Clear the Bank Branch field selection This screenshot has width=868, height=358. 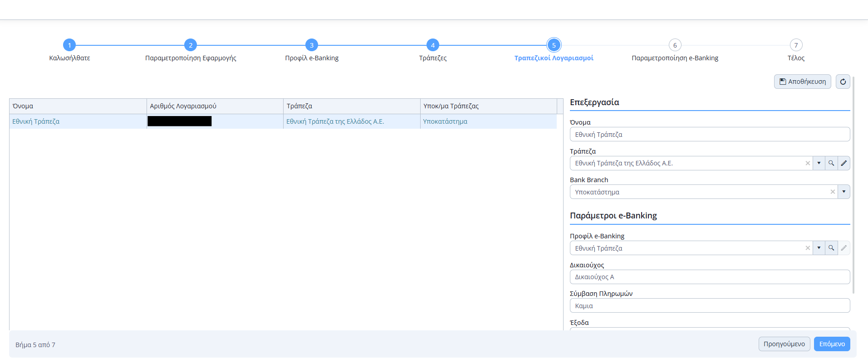click(833, 192)
